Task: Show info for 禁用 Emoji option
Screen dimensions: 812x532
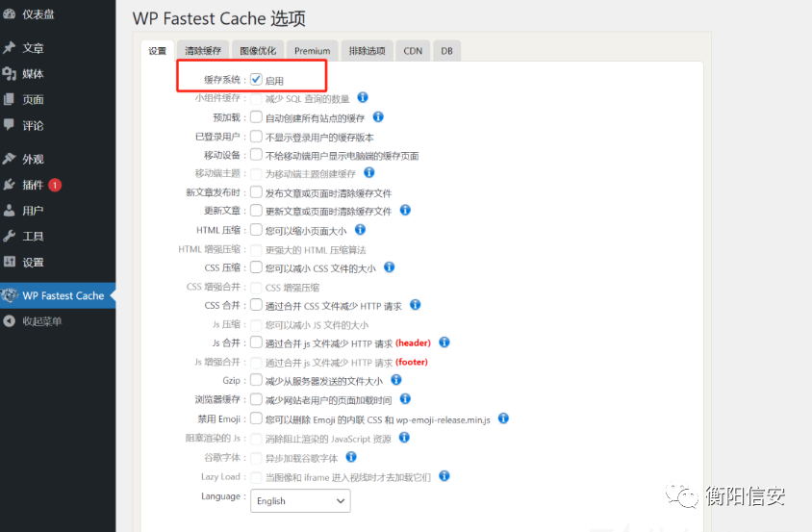Action: coord(503,418)
